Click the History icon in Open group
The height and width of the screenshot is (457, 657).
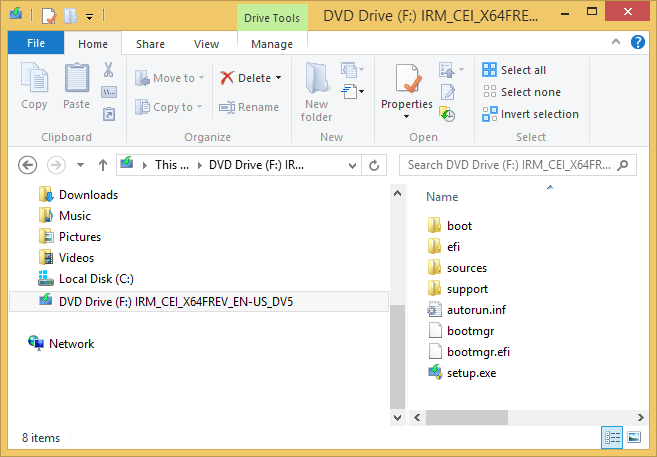[447, 114]
